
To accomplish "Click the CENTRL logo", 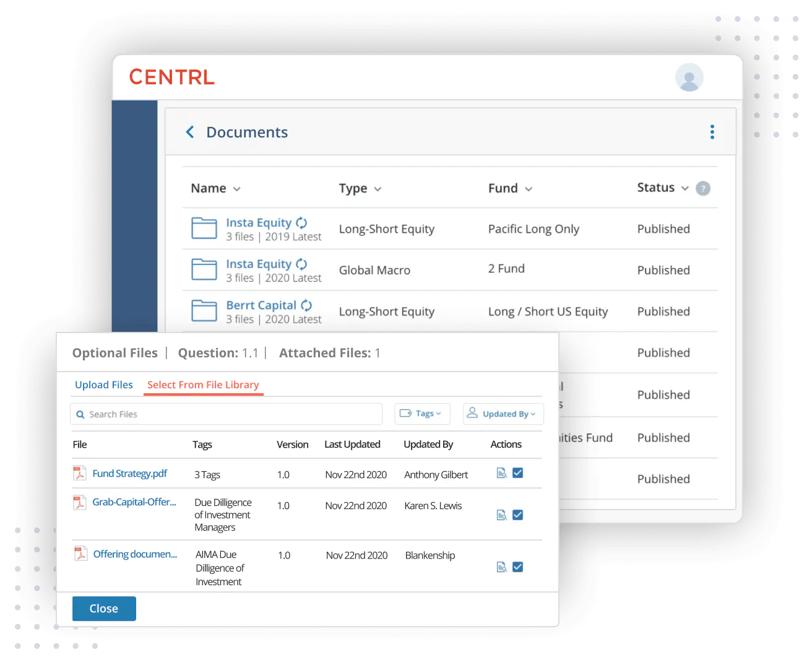I will 171,77.
